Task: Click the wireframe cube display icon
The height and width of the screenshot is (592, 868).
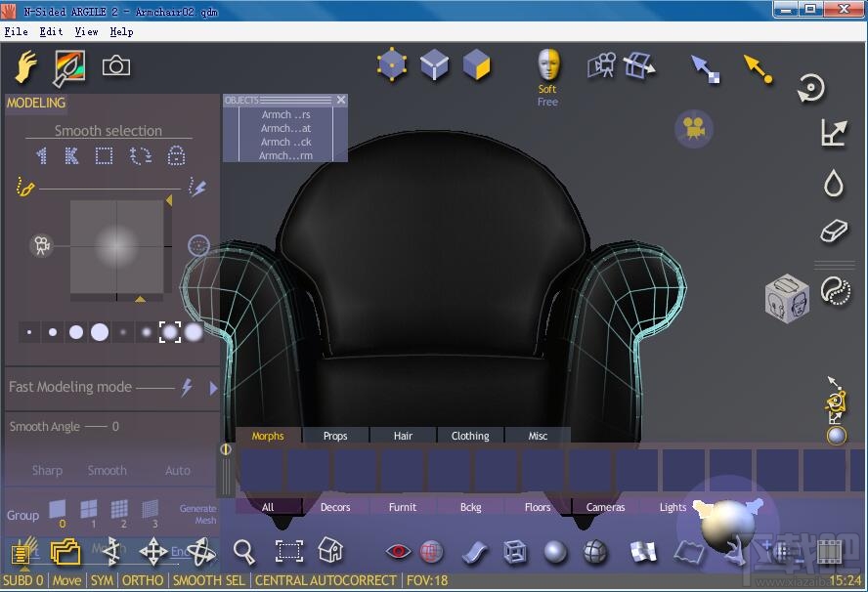Action: (x=515, y=552)
